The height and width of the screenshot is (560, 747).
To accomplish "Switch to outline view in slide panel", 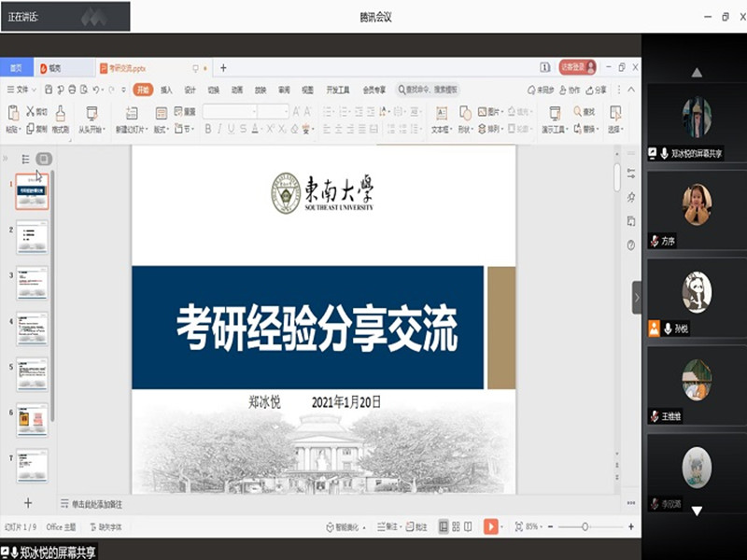I will coord(25,160).
